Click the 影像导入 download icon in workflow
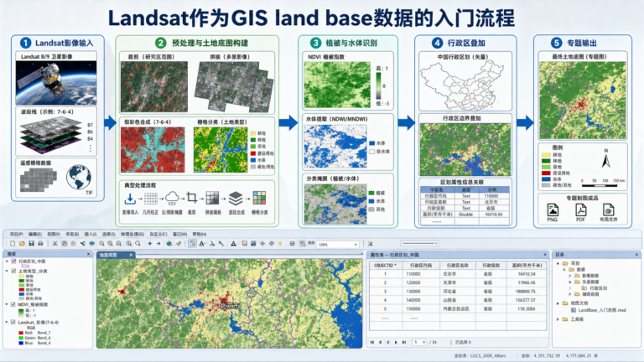This screenshot has height=362, width=644. pyautogui.click(x=130, y=199)
